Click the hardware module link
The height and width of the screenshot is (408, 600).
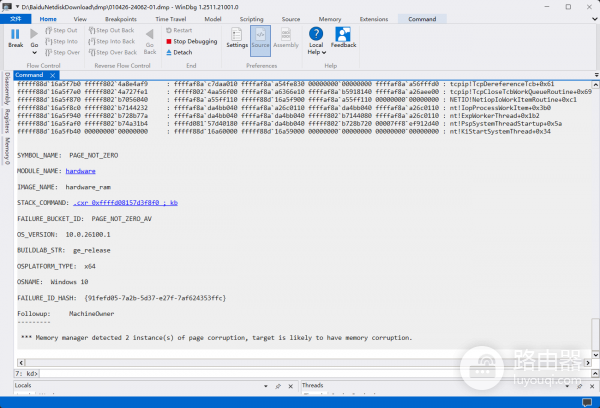coord(80,171)
